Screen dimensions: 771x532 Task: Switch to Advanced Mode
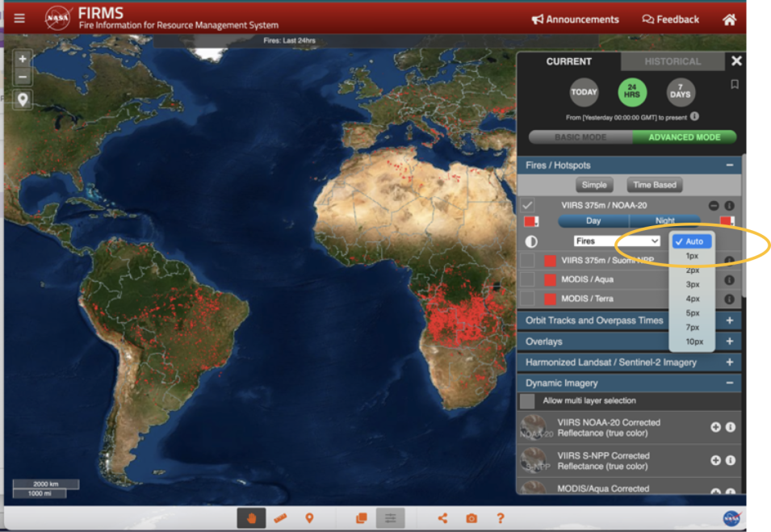(685, 137)
